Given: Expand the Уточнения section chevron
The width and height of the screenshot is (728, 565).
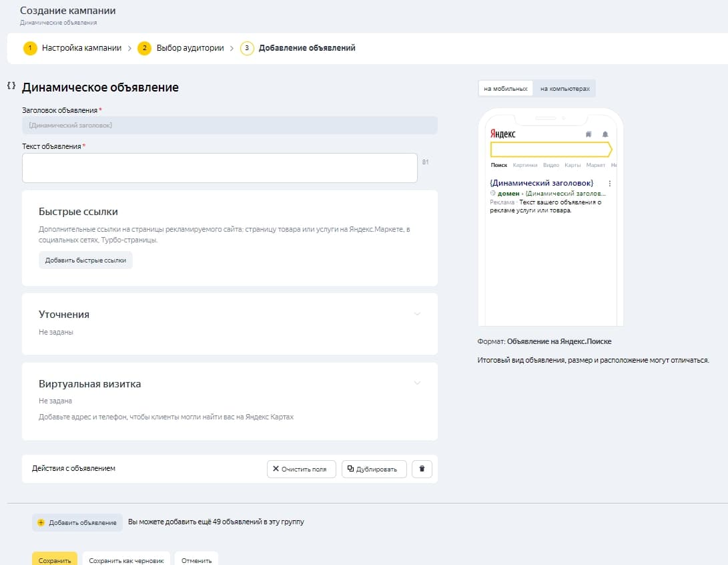Looking at the screenshot, I should click(x=418, y=314).
